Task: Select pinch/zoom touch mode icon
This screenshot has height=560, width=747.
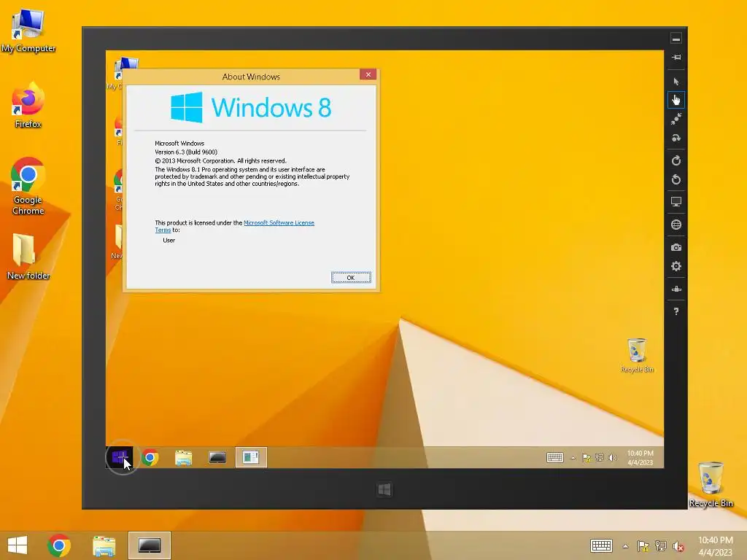Action: tap(676, 119)
